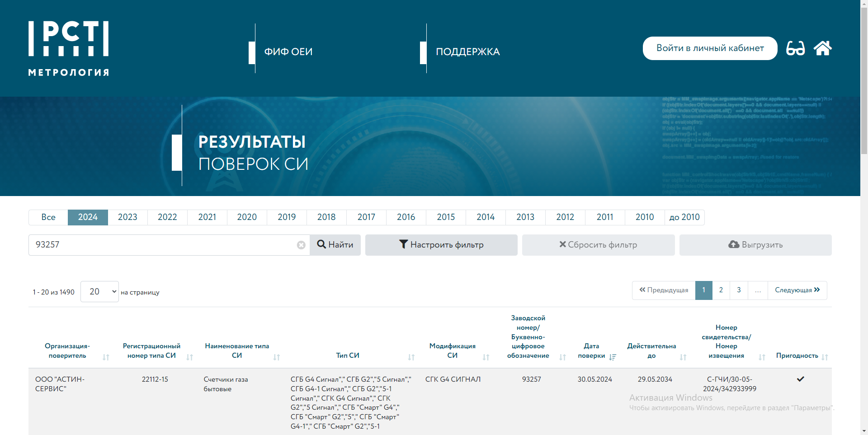The image size is (868, 435).
Task: Open the rows per page dropdown
Action: (99, 292)
